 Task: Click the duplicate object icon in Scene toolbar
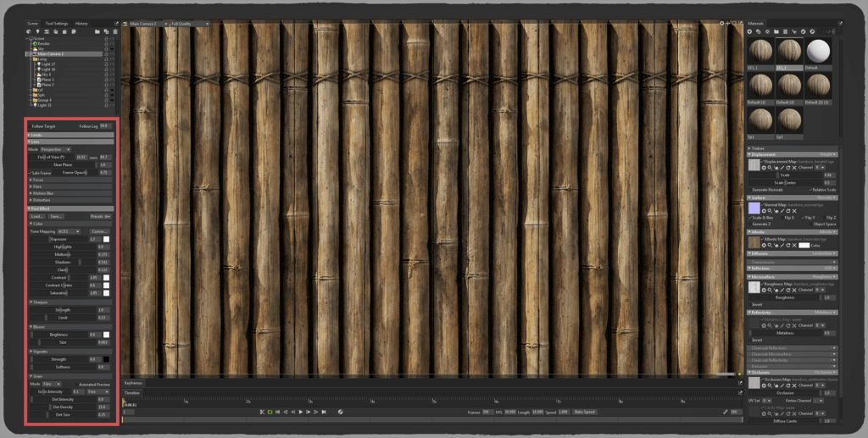pos(106,31)
